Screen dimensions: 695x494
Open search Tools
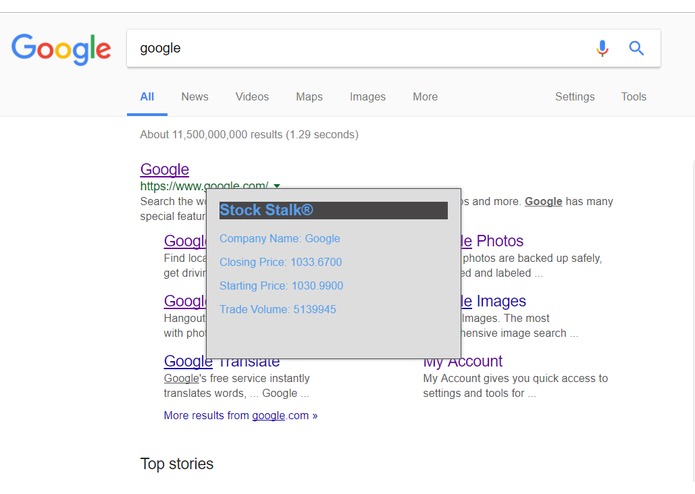634,97
